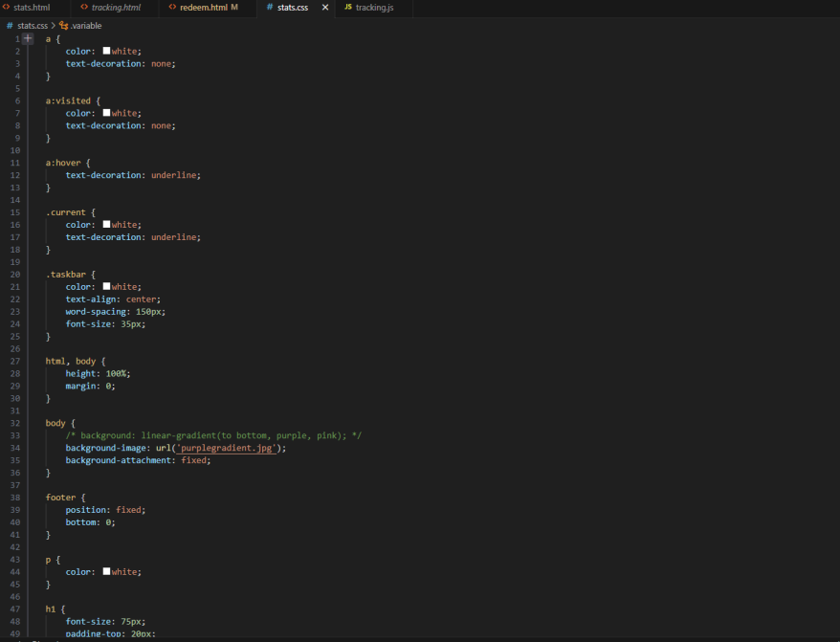Viewport: 840px width, 642px height.
Task: Click the 'M' modified badge on redeem.html
Action: 234,8
